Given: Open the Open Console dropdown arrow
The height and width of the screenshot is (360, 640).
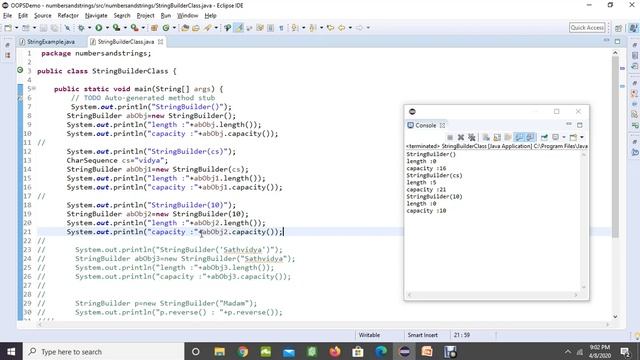Looking at the screenshot, I should point(582,137).
